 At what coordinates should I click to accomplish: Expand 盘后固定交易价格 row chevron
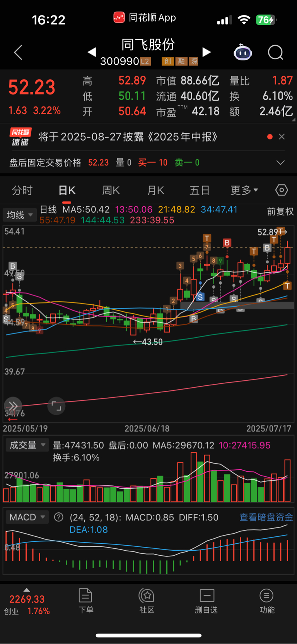(x=281, y=163)
